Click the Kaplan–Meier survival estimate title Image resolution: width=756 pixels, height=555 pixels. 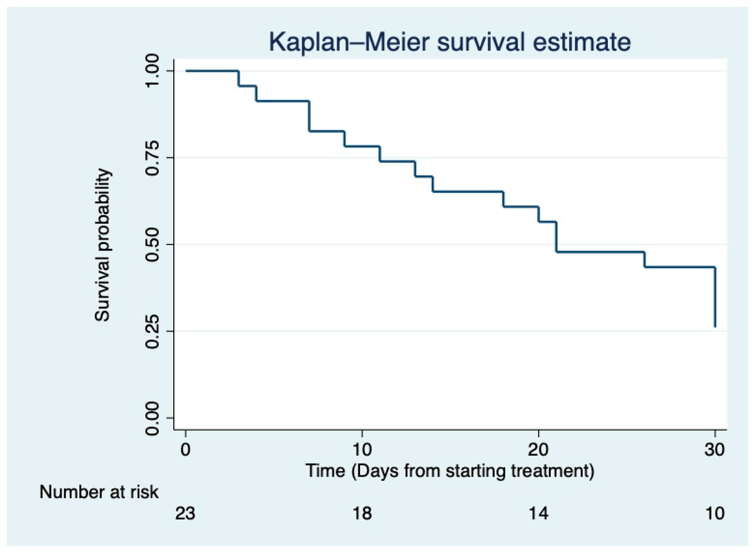449,42
